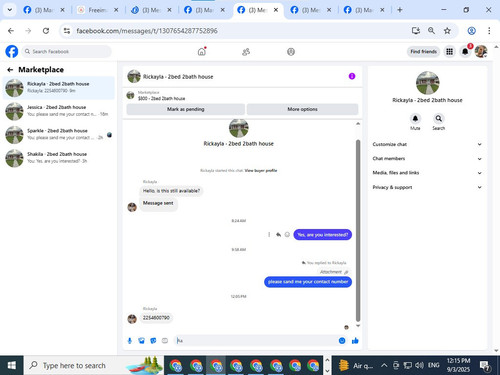Click the chat scrollbar down arrow
Viewport: 500px width, 375px height.
[358, 326]
